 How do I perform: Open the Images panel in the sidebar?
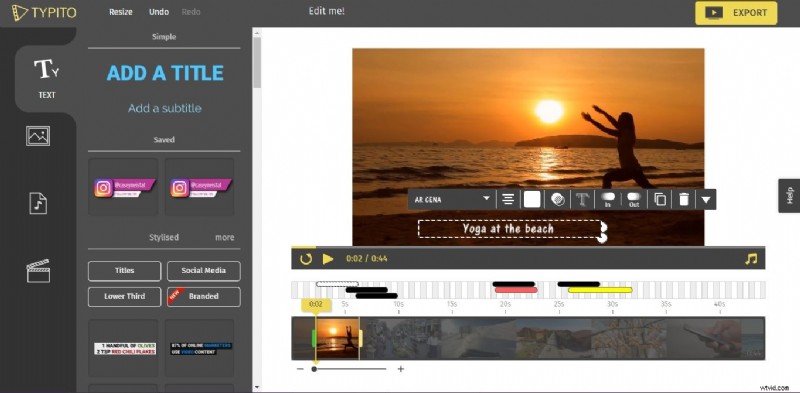[38, 136]
